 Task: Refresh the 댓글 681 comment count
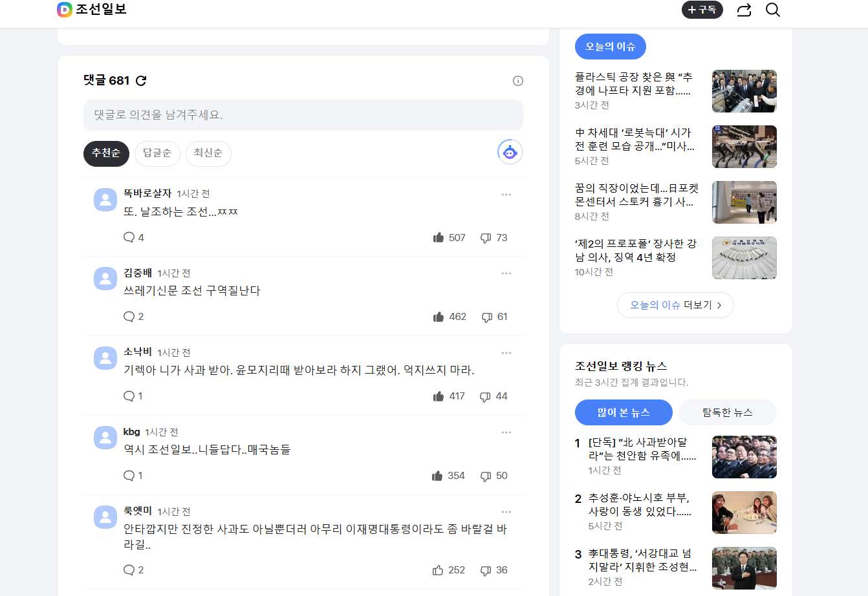click(141, 81)
